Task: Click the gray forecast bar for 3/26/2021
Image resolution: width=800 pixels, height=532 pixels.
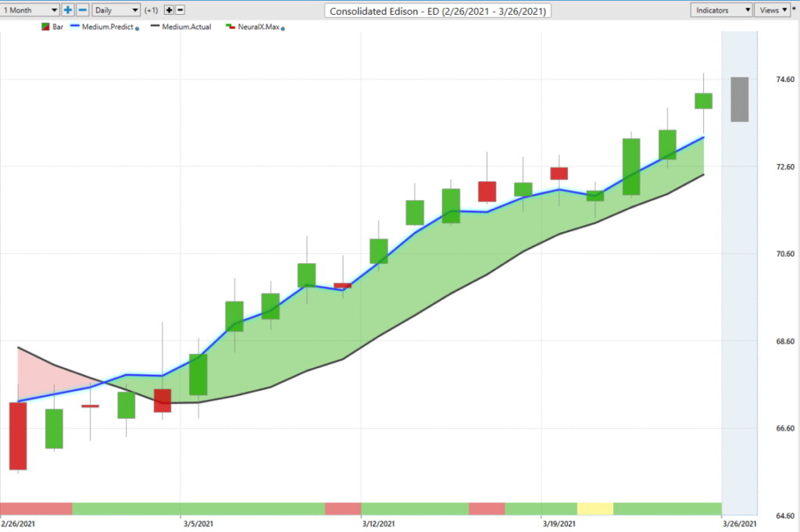Action: pyautogui.click(x=739, y=99)
